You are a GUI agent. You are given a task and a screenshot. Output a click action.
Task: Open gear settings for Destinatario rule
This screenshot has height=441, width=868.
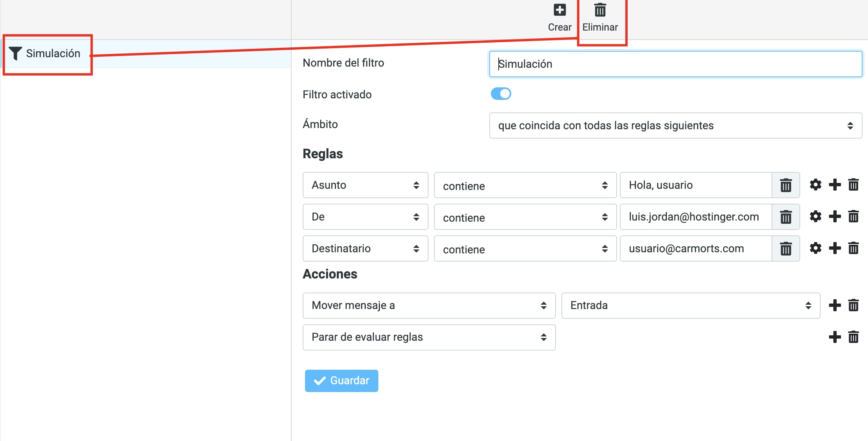(x=815, y=248)
